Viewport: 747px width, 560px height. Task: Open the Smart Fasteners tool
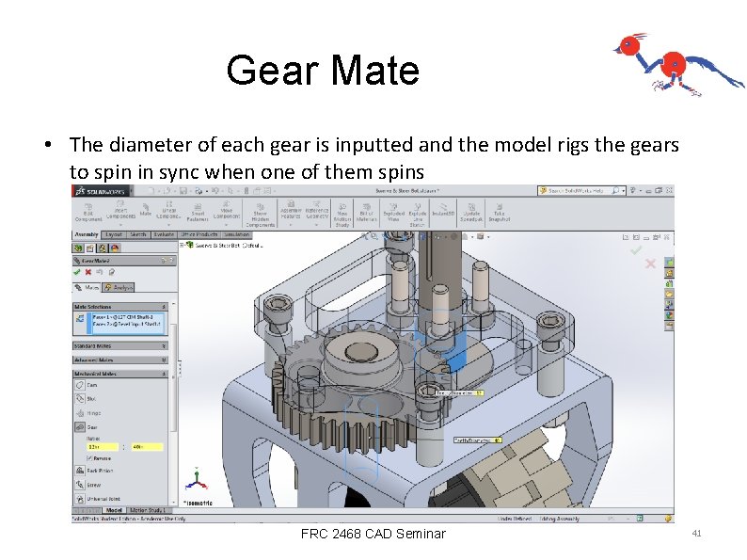tap(198, 212)
